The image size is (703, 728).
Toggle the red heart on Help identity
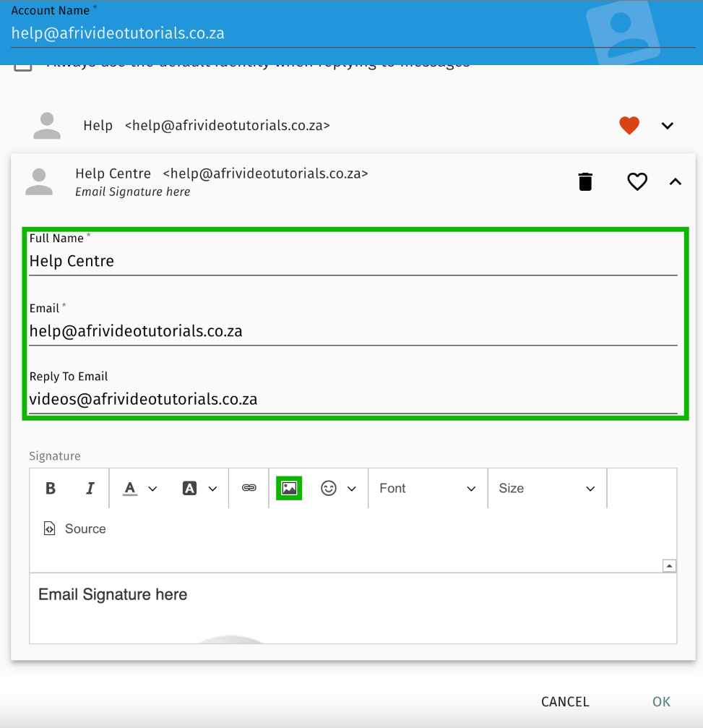pos(629,126)
